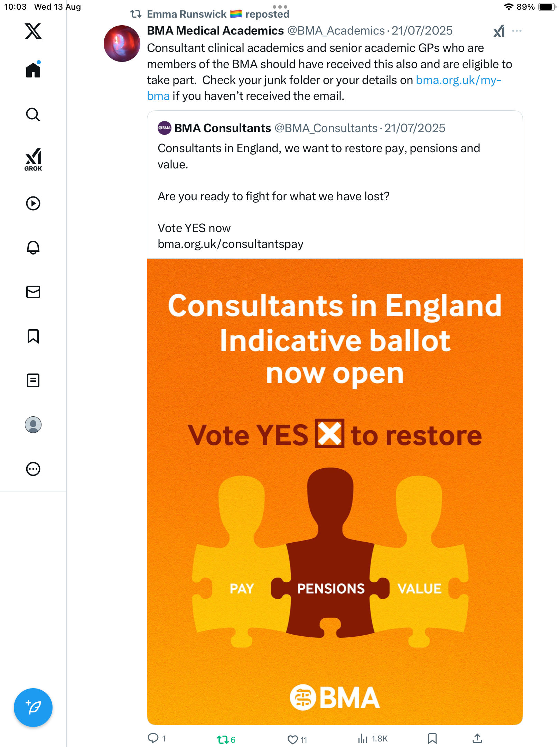Viewport: 560px width, 747px height.
Task: Open the post's three-dot options menu
Action: click(517, 31)
